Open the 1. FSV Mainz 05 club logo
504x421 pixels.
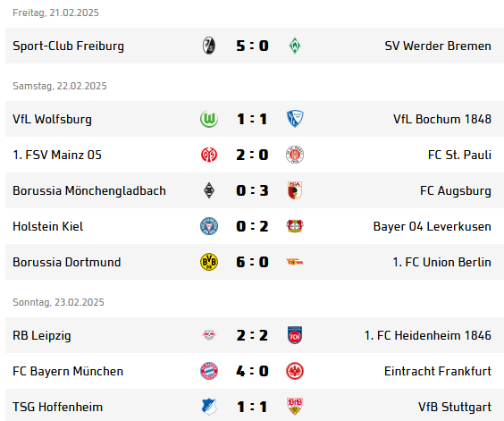209,155
